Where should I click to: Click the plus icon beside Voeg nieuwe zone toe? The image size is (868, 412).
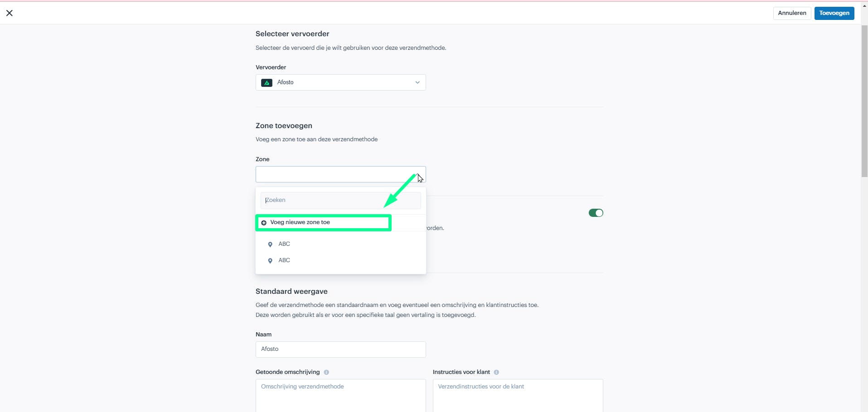pos(264,223)
